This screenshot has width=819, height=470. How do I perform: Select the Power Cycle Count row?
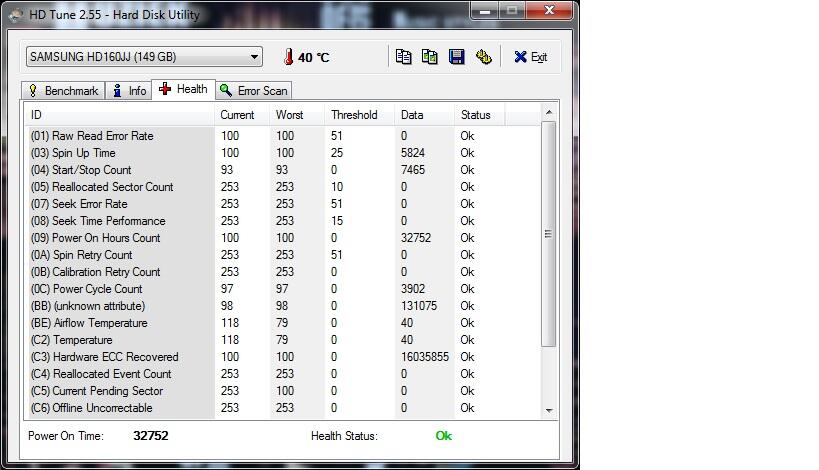(282, 289)
